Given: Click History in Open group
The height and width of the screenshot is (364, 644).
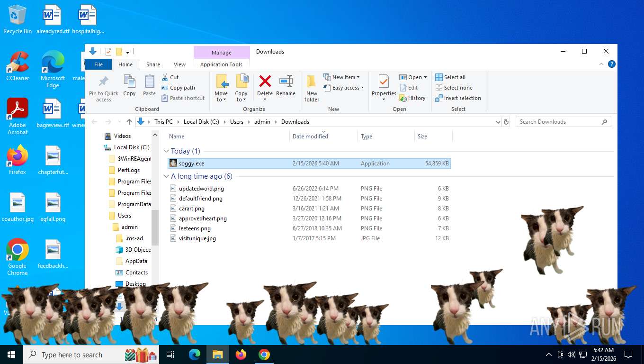Looking at the screenshot, I should [412, 98].
